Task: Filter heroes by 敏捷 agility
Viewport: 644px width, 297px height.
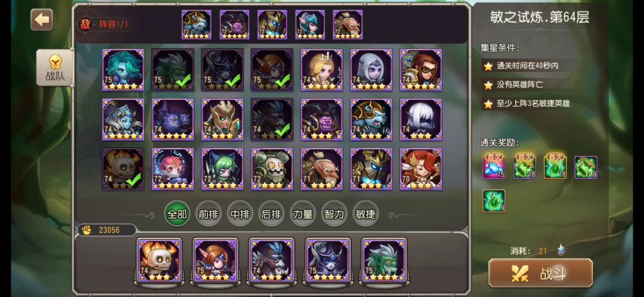Action: (366, 214)
